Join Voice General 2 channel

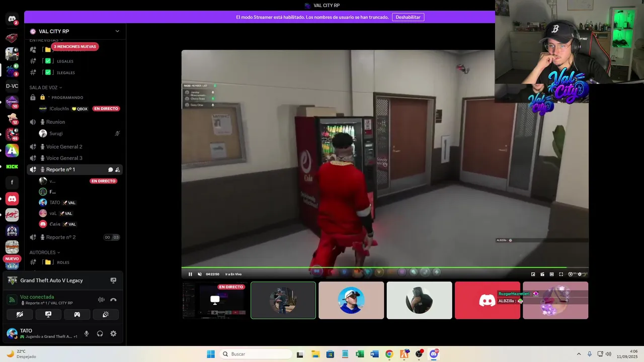click(74, 146)
